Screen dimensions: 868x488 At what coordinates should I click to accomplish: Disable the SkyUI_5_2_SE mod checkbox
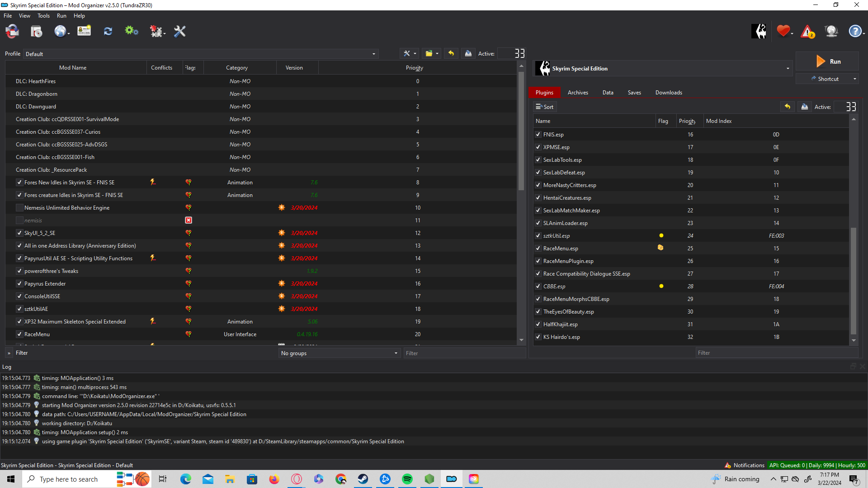point(19,233)
